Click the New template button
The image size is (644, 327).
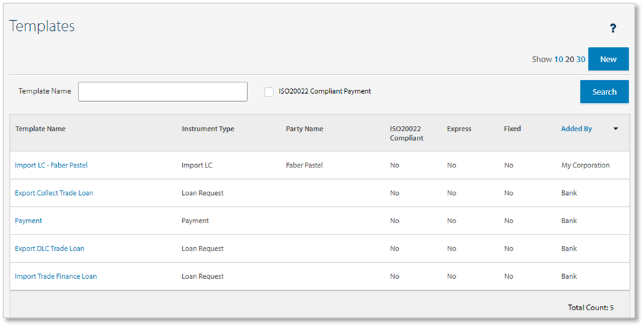point(608,59)
